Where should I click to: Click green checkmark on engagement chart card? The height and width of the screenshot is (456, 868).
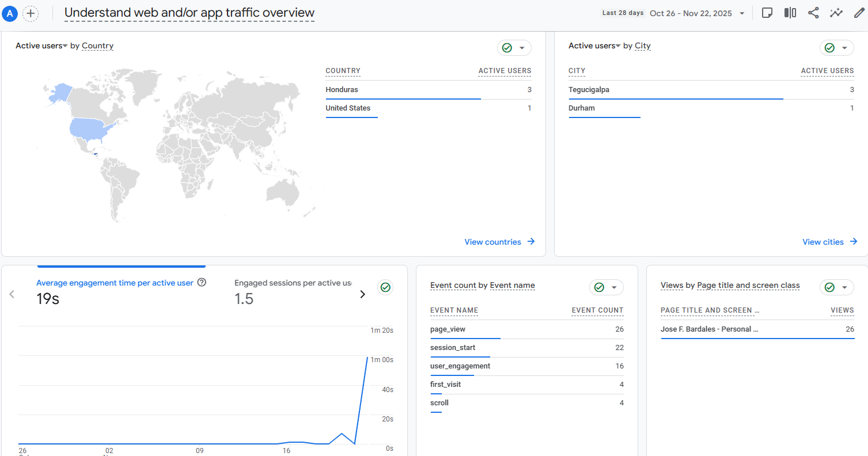pyautogui.click(x=385, y=287)
